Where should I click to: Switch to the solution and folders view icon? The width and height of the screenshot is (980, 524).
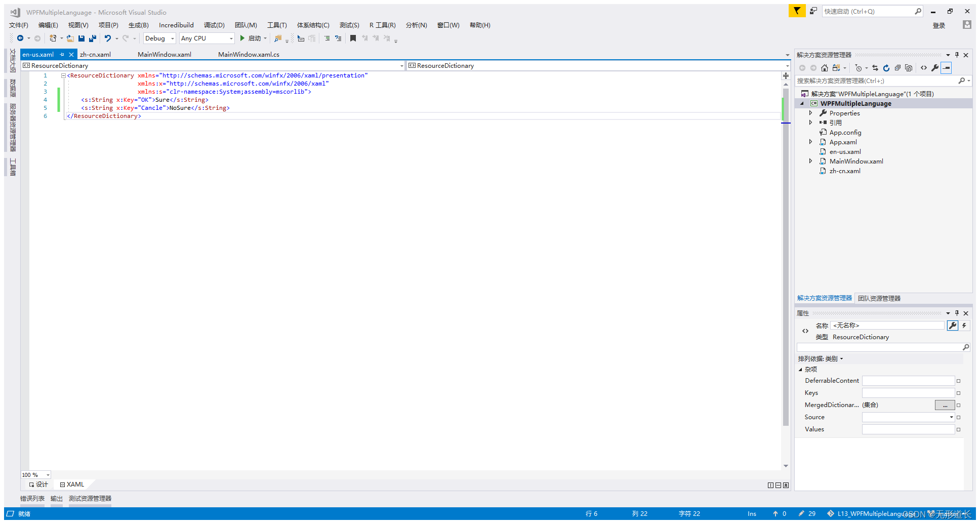[836, 68]
